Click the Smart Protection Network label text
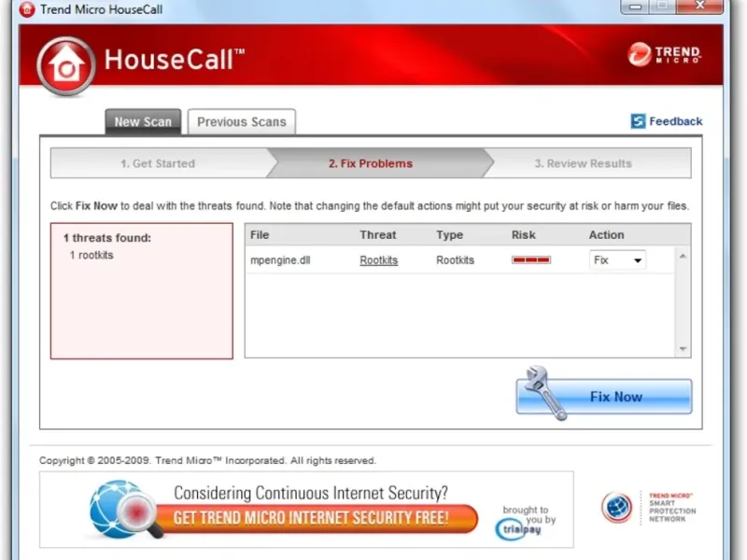The height and width of the screenshot is (560, 747). pos(671,508)
